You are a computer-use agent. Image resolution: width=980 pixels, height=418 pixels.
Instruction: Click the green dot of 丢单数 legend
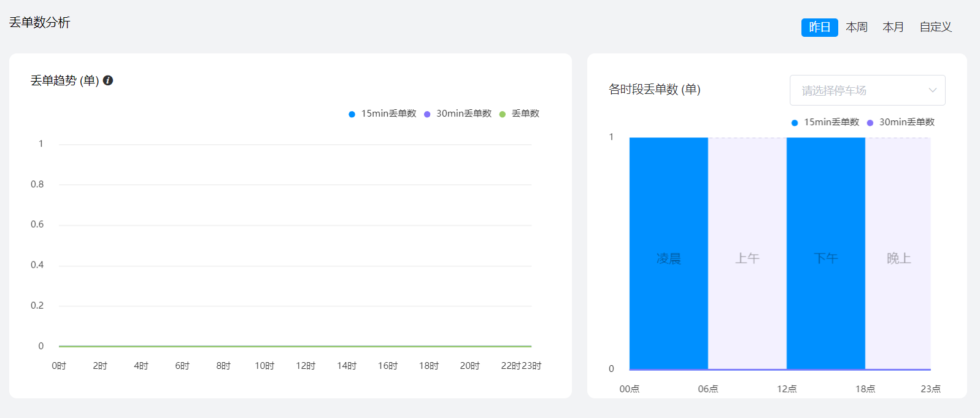[x=503, y=114]
